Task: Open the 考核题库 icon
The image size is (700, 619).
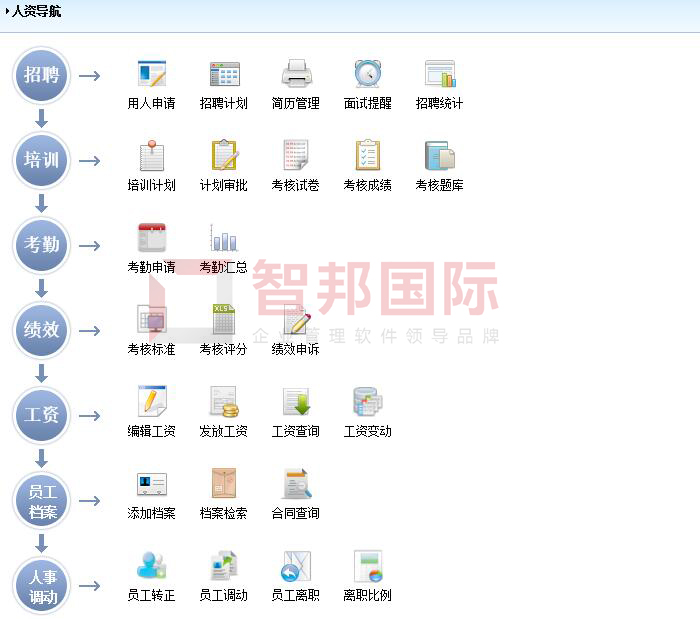Action: pos(440,157)
